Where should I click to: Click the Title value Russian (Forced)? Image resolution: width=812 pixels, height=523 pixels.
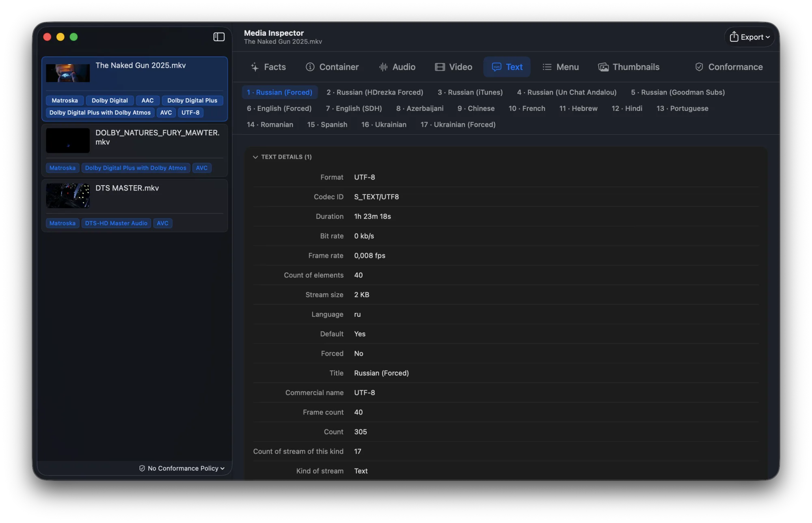(381, 373)
